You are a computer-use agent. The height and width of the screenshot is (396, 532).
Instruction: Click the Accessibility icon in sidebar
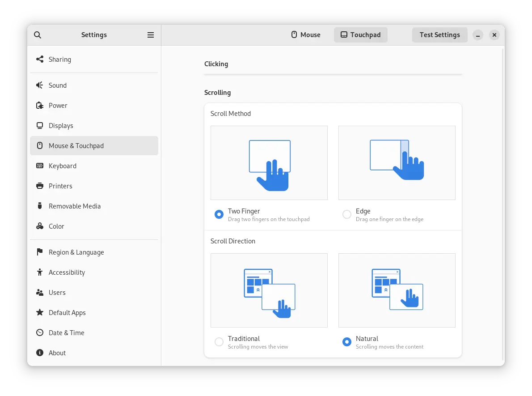click(40, 273)
